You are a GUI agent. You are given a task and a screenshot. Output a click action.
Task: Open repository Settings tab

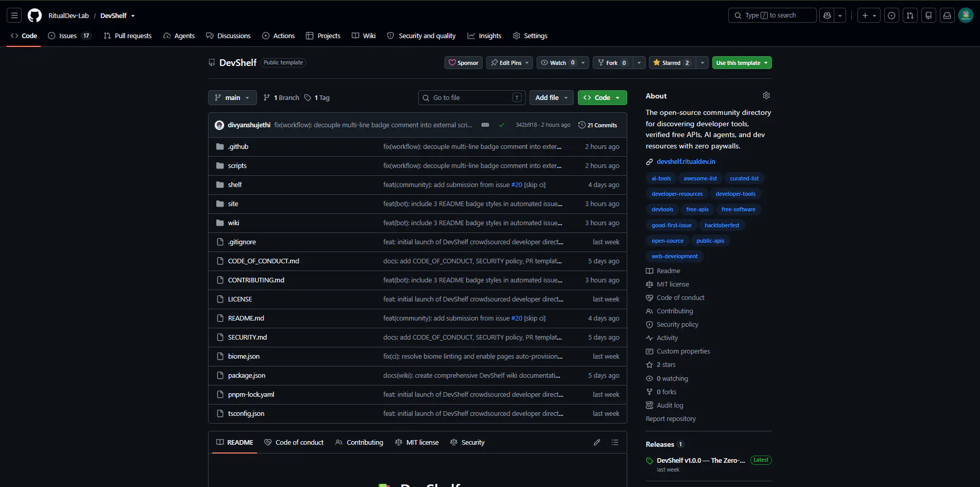point(530,36)
